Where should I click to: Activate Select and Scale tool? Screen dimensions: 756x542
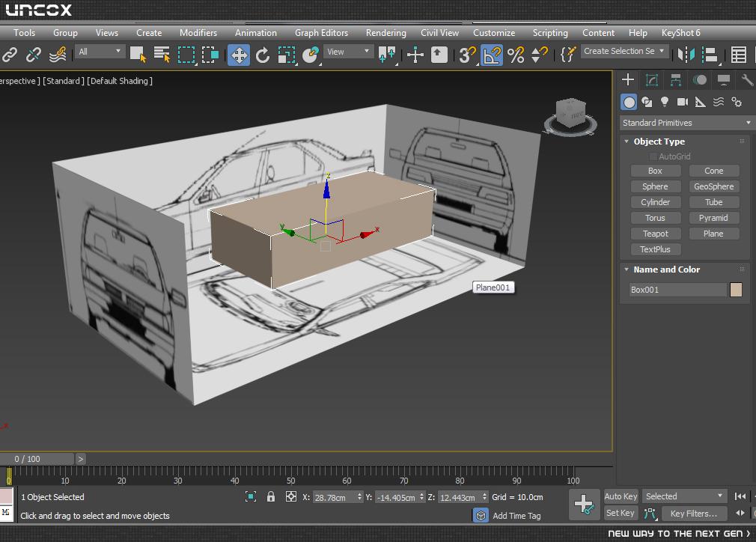(x=287, y=55)
